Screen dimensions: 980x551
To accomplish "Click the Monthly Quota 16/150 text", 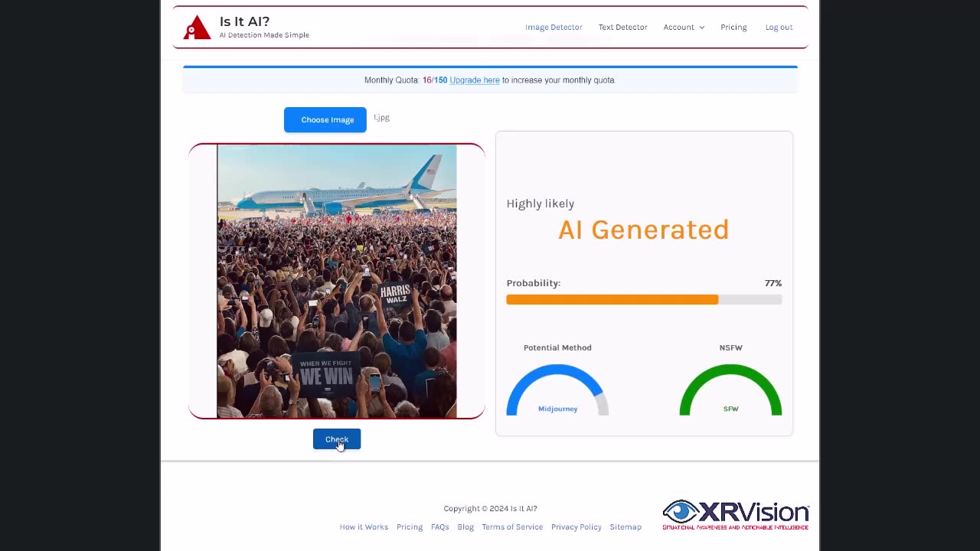I will click(406, 80).
